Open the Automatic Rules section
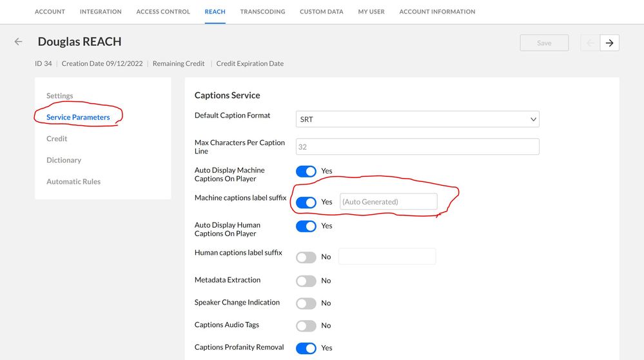 [x=73, y=181]
